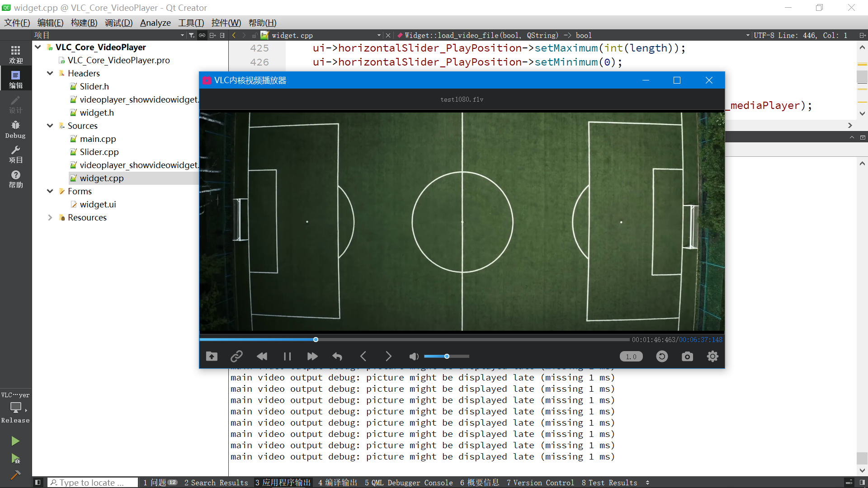Toggle playback speed 1.0 button
The height and width of the screenshot is (488, 868).
pos(631,357)
